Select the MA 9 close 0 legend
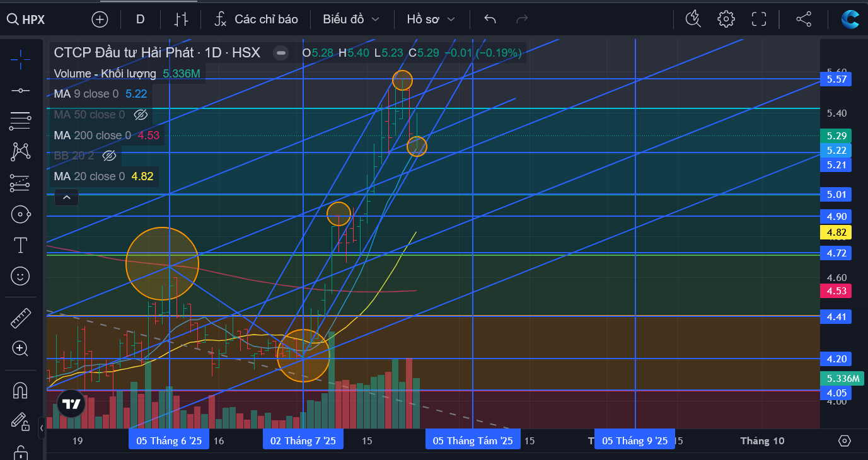The width and height of the screenshot is (868, 460). coord(86,94)
